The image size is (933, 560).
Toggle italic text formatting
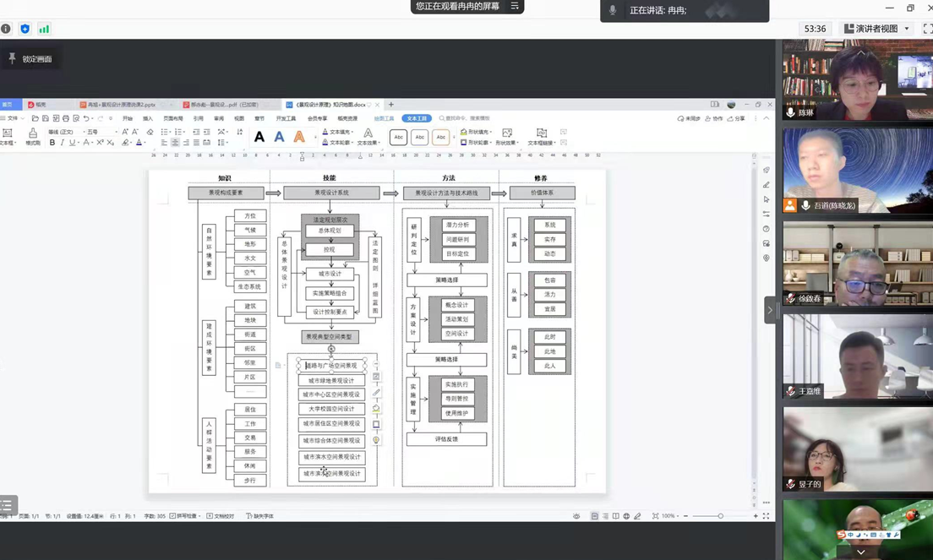63,143
